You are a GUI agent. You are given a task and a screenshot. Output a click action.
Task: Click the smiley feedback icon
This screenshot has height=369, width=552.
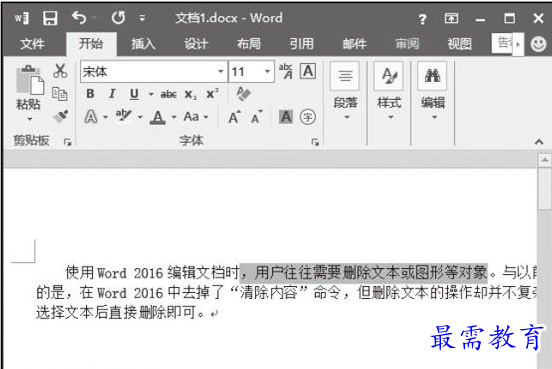pyautogui.click(x=538, y=44)
